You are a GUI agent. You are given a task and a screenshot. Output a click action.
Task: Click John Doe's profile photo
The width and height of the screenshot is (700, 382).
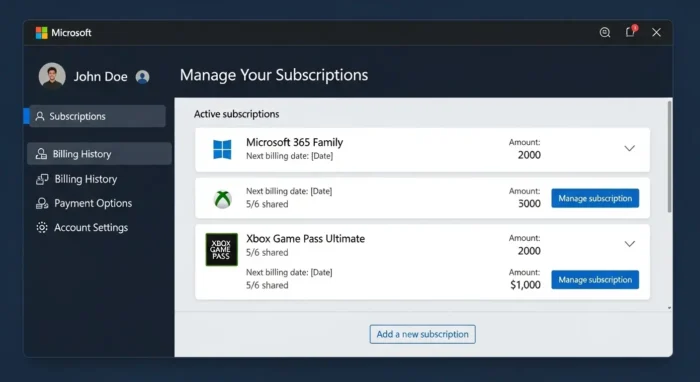point(52,76)
